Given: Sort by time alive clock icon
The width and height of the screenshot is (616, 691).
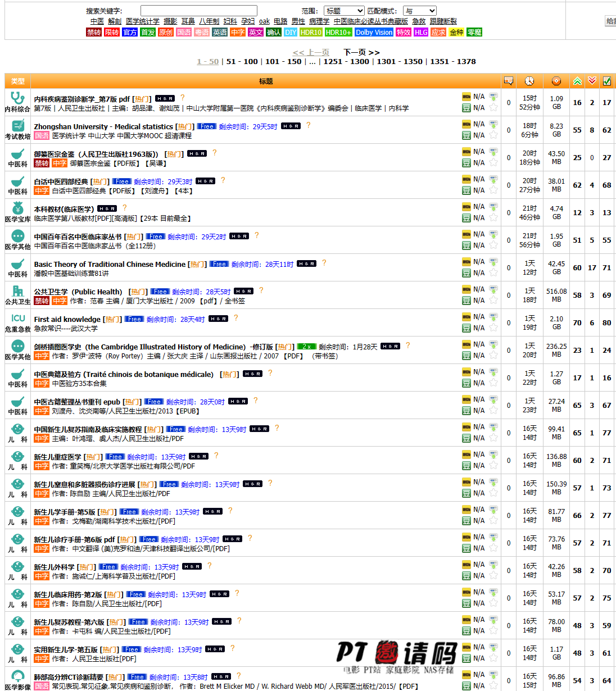Looking at the screenshot, I should click(x=529, y=81).
